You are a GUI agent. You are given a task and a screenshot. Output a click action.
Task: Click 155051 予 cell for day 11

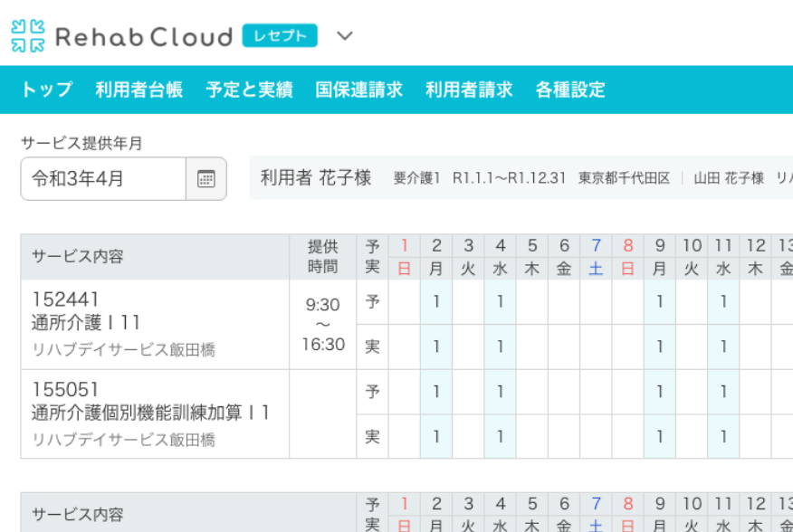[723, 392]
